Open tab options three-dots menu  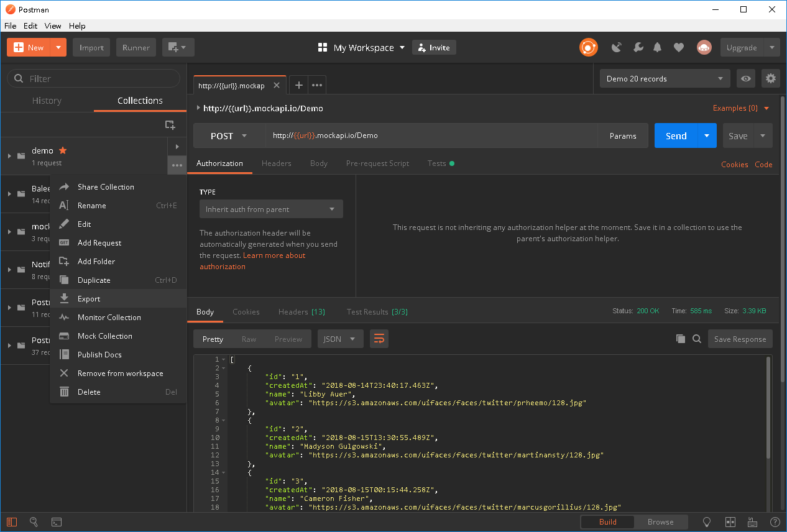tap(317, 85)
